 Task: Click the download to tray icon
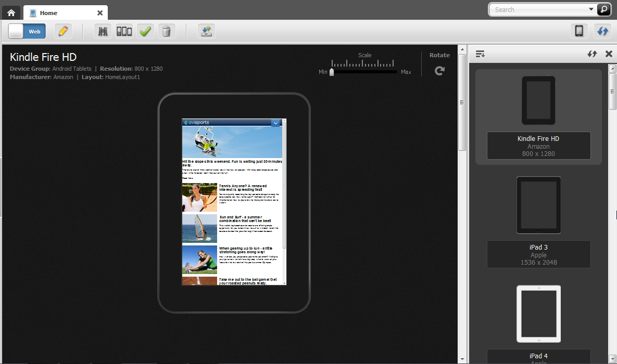point(206,31)
